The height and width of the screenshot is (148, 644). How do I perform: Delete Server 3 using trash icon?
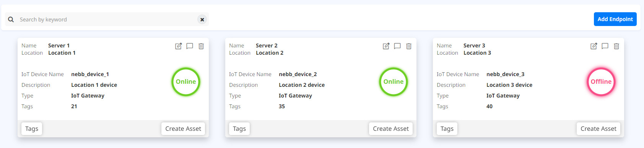click(616, 46)
